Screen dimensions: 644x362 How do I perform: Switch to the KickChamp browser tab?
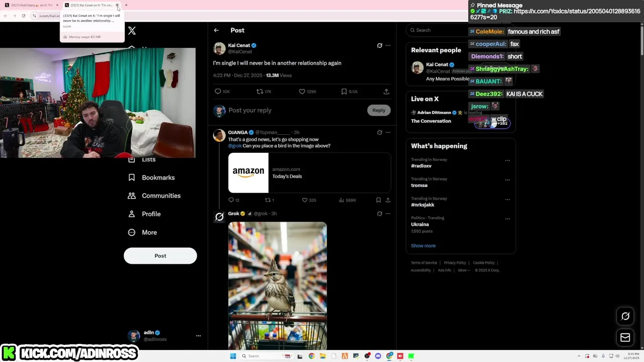click(31, 5)
